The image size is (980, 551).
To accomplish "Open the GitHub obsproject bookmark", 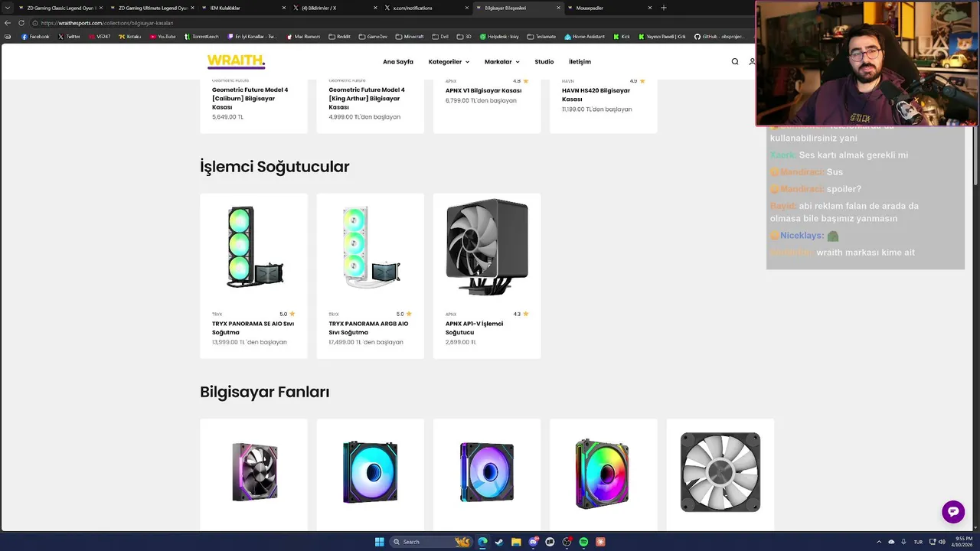I will point(720,36).
